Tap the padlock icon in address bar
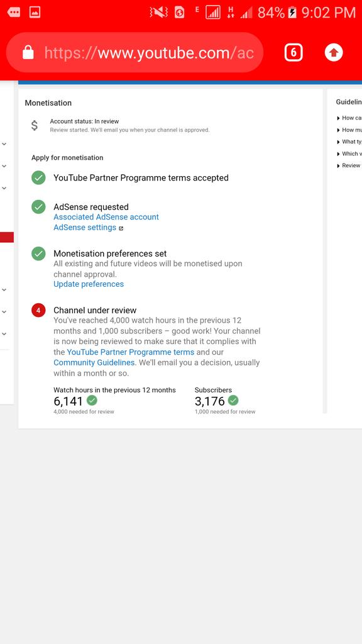This screenshot has width=362, height=644. [x=28, y=53]
